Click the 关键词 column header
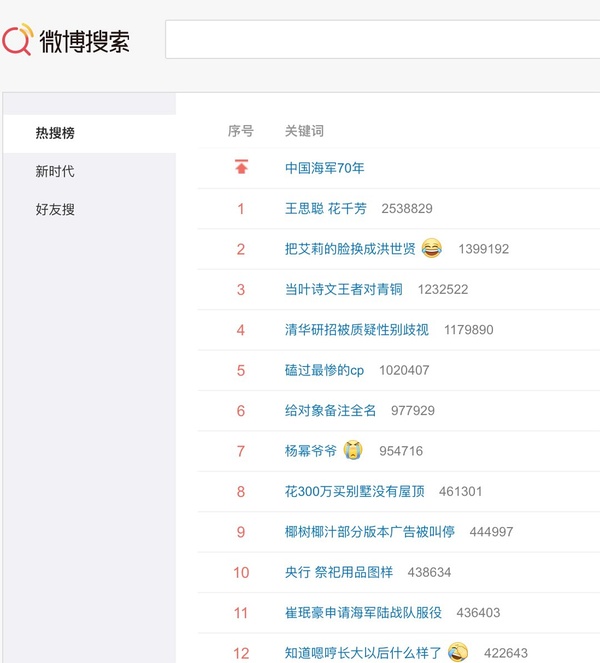The width and height of the screenshot is (600, 663). [304, 131]
